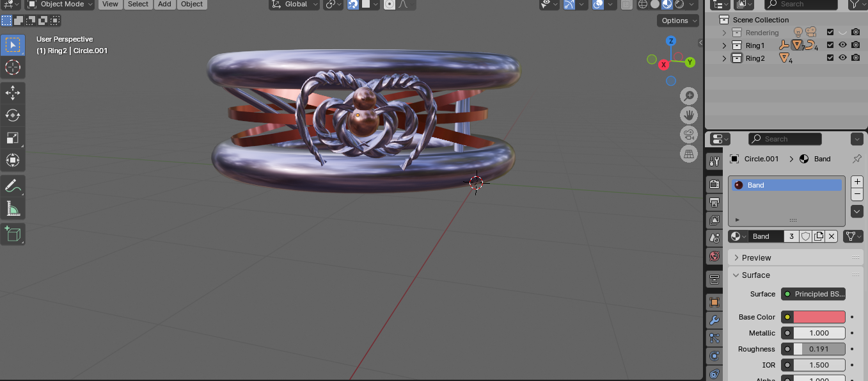Click Principled BSDF surface shader button
Screen dimensions: 868x381
(813, 294)
